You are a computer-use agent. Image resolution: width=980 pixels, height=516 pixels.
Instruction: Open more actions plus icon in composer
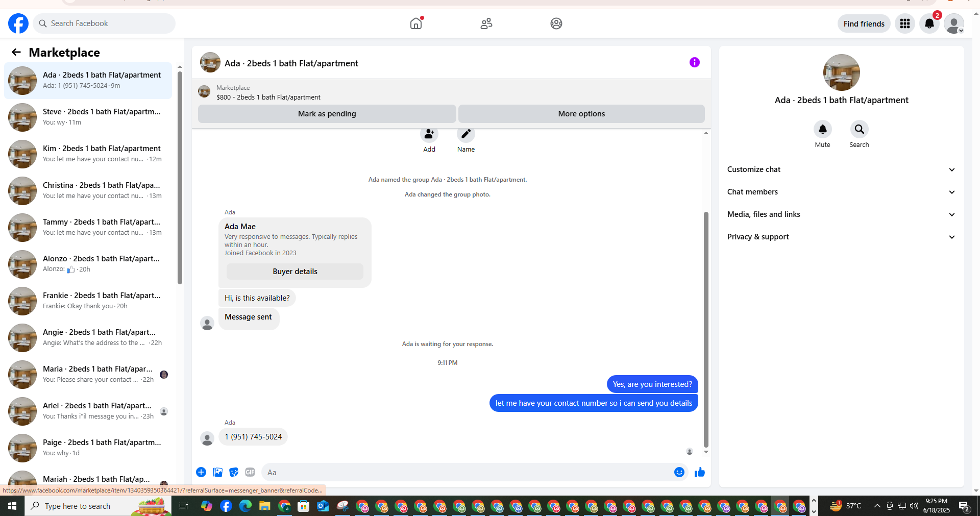pos(201,472)
